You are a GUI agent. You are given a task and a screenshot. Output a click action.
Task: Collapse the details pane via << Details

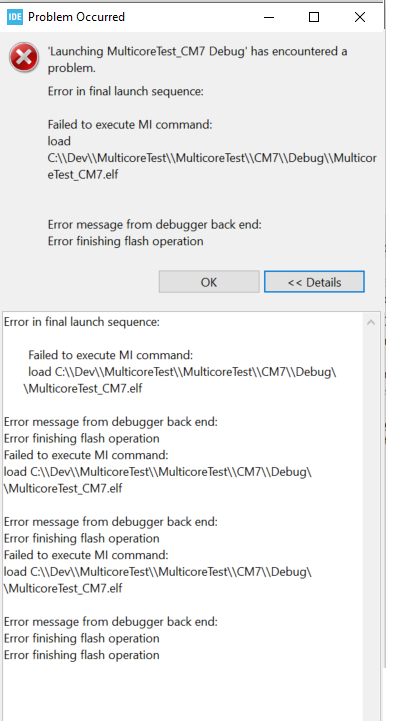click(x=314, y=282)
